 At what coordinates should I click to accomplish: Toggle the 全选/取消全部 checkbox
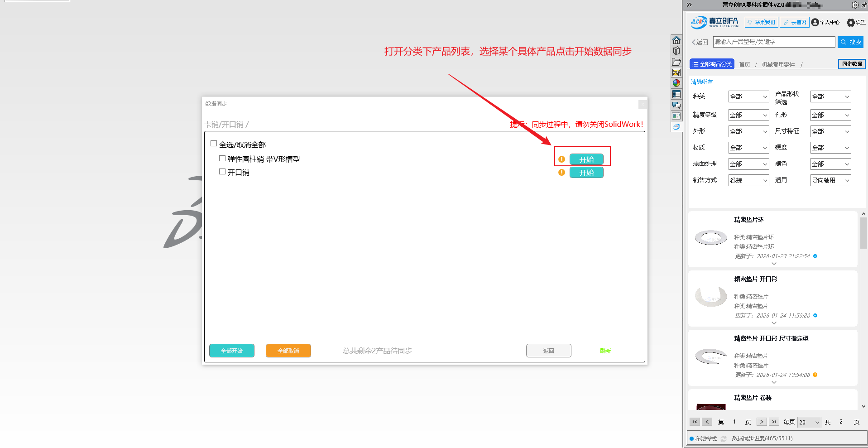click(x=214, y=144)
